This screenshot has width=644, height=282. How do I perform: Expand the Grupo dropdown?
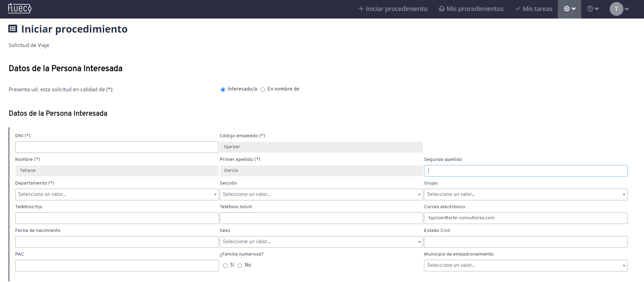tap(526, 195)
